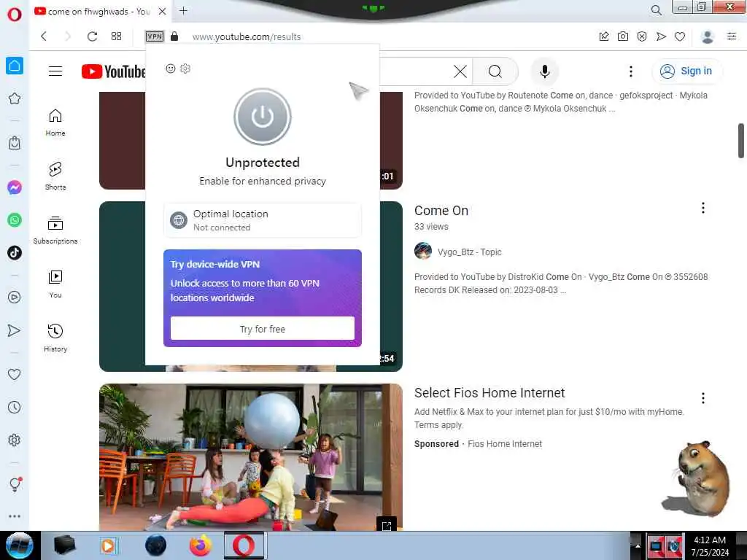The image size is (747, 560).
Task: Open Speed Dial start page grid icon
Action: [x=116, y=36]
